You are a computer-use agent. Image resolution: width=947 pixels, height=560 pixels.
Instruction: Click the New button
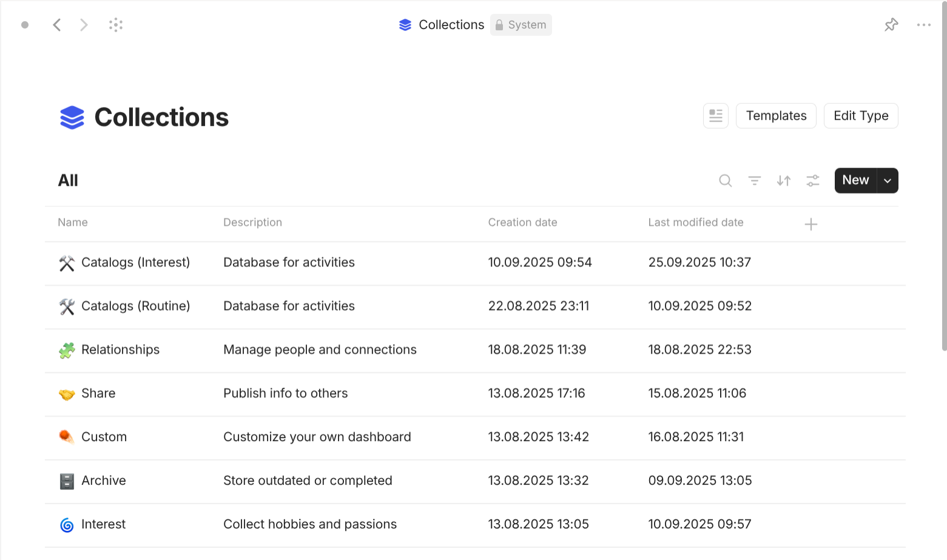tap(855, 181)
